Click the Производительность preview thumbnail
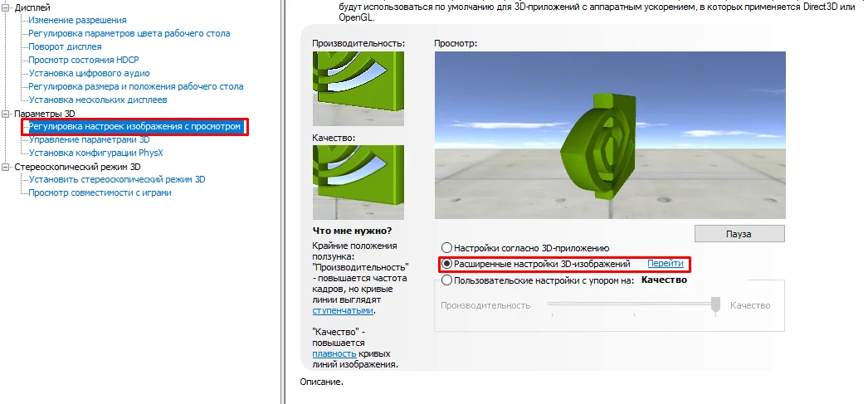 (x=358, y=89)
